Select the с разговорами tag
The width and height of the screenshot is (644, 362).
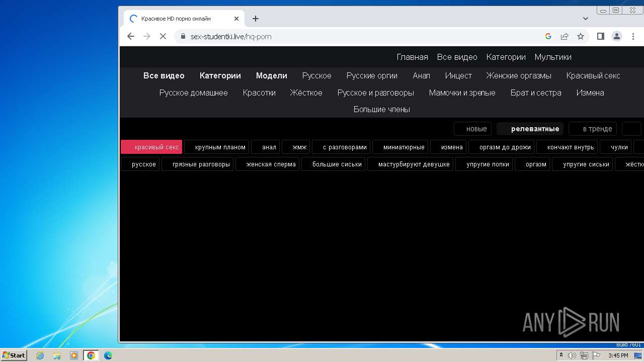[341, 147]
